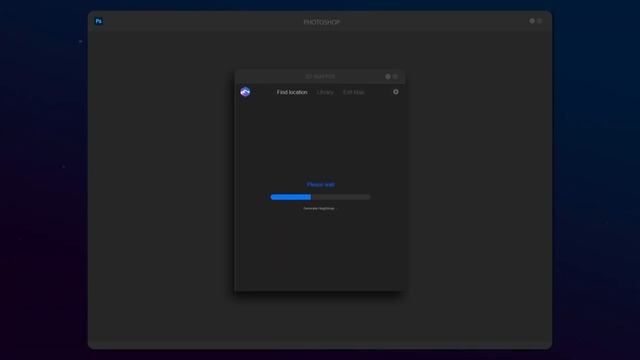Open plugin settings gear icon

(x=396, y=92)
